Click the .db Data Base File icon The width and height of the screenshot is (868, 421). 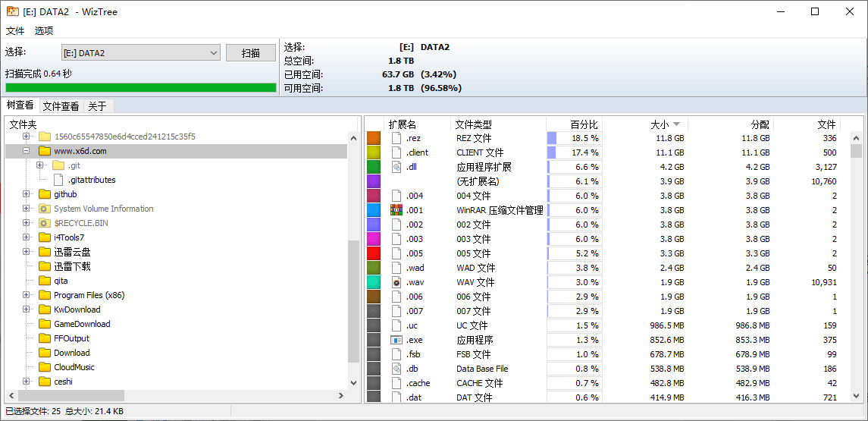[x=396, y=369]
